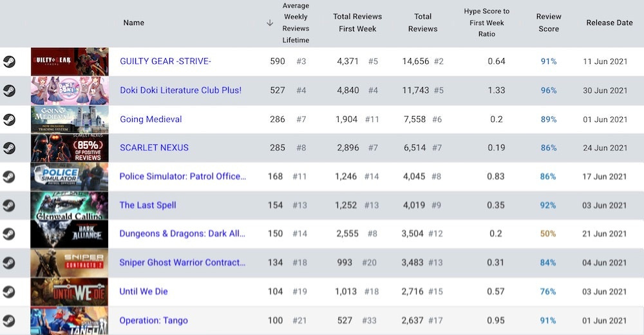Open Sniper Ghost Warrior Contracts link
Viewport: 644px width, 335px height.
(182, 262)
